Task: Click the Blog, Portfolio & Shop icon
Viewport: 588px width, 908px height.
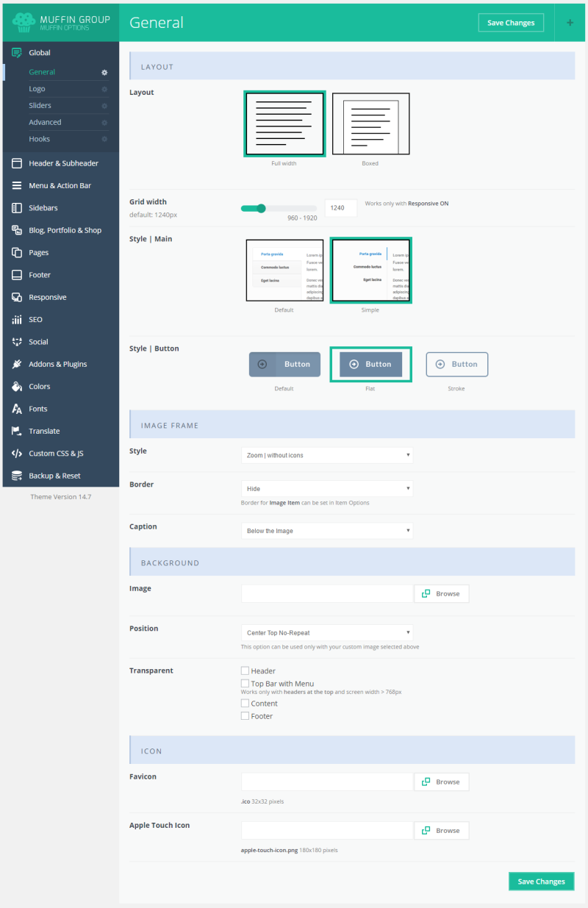Action: pyautogui.click(x=17, y=230)
